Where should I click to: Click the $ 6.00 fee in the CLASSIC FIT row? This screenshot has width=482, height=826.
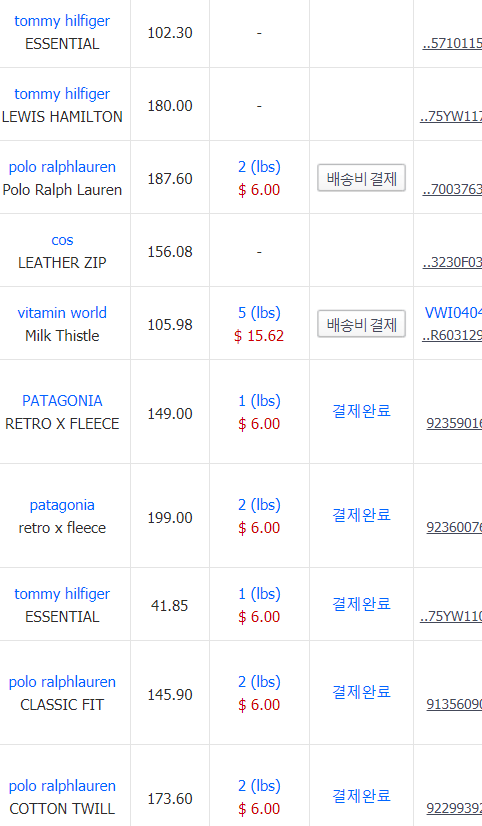[259, 705]
